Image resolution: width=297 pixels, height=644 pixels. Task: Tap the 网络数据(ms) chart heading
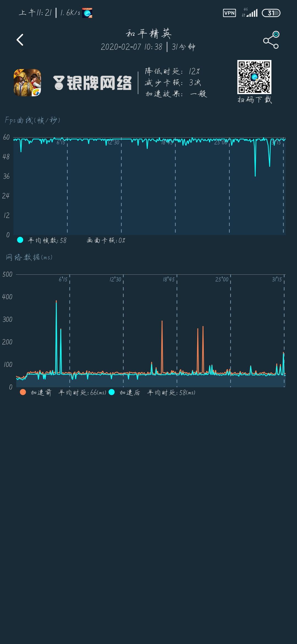pyautogui.click(x=29, y=257)
